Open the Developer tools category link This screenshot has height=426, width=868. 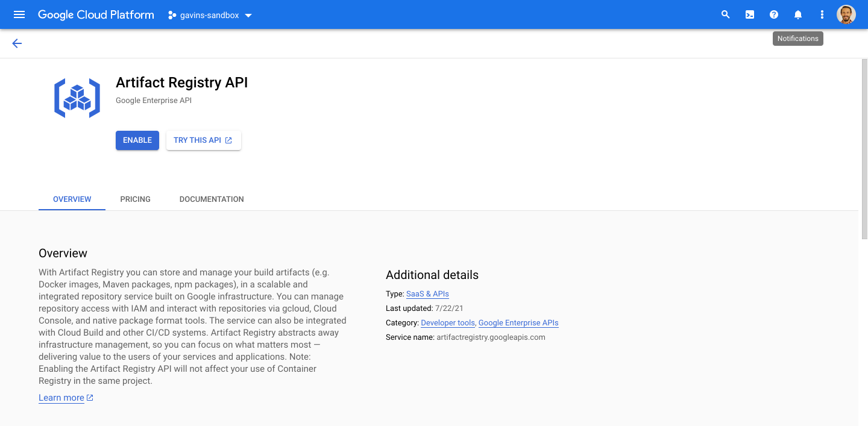click(x=447, y=322)
